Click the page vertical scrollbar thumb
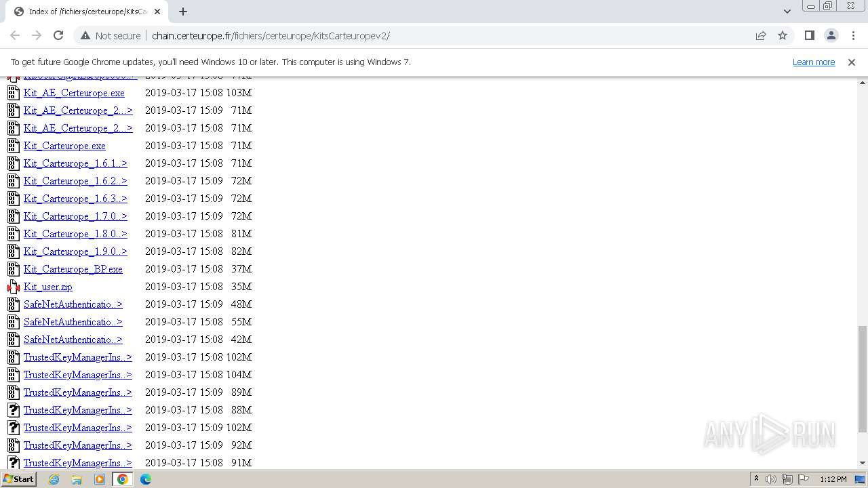The width and height of the screenshot is (868, 488). point(863,378)
